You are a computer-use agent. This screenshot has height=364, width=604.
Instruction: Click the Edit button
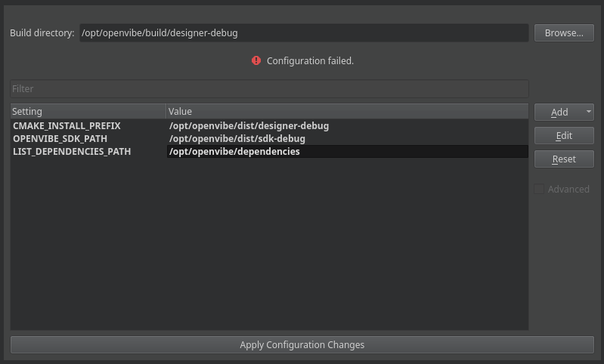click(564, 136)
